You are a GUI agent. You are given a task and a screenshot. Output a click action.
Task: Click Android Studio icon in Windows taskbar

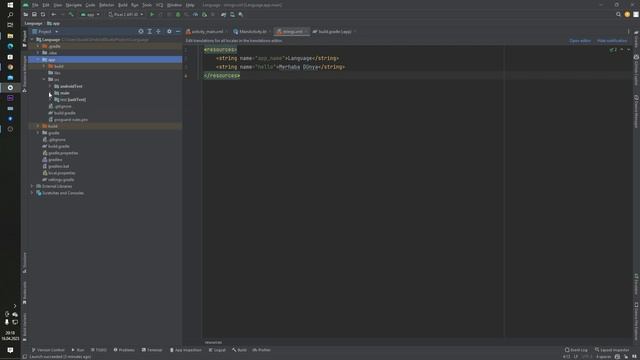coord(10,87)
